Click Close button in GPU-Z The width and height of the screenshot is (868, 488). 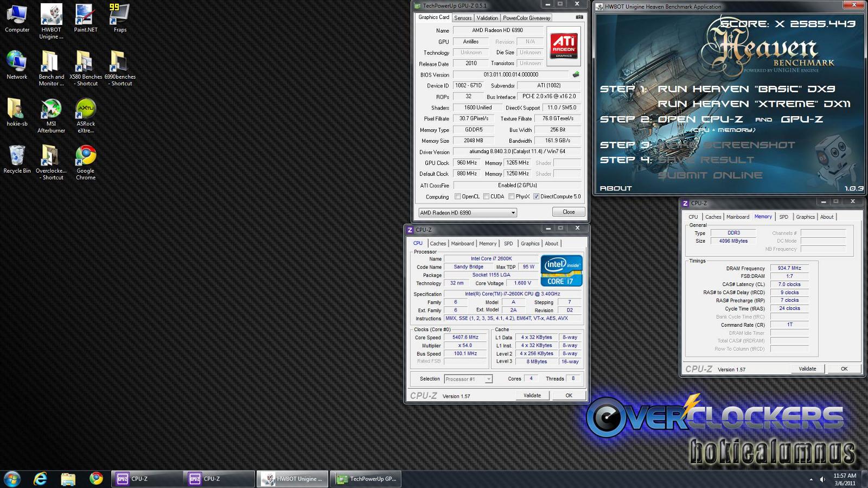[x=569, y=212]
